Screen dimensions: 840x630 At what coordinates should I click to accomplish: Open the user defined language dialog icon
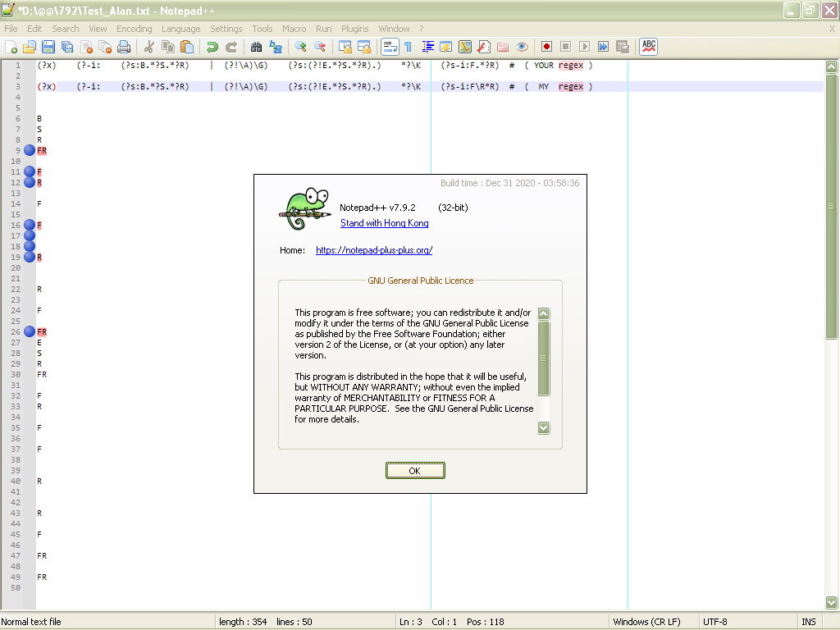[445, 47]
